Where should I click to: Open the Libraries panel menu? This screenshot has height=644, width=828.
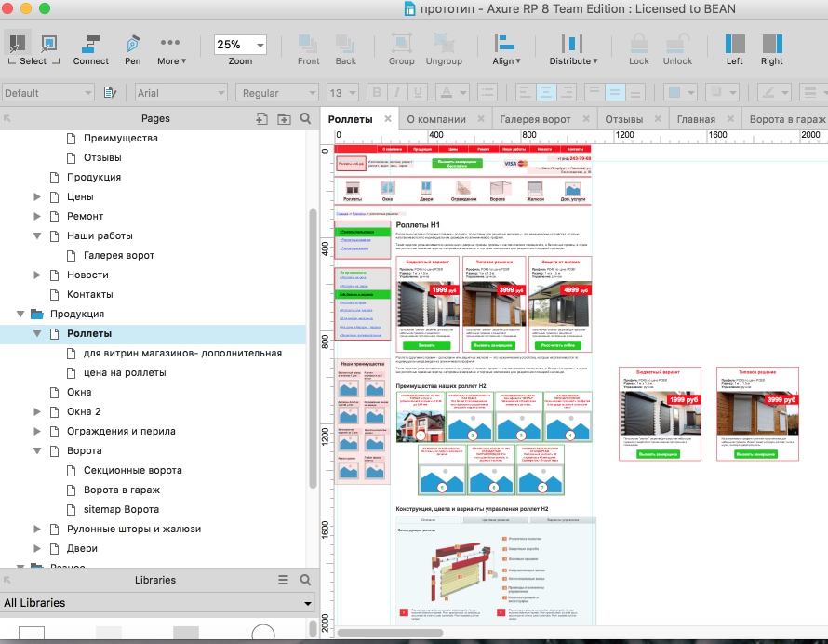point(284,580)
